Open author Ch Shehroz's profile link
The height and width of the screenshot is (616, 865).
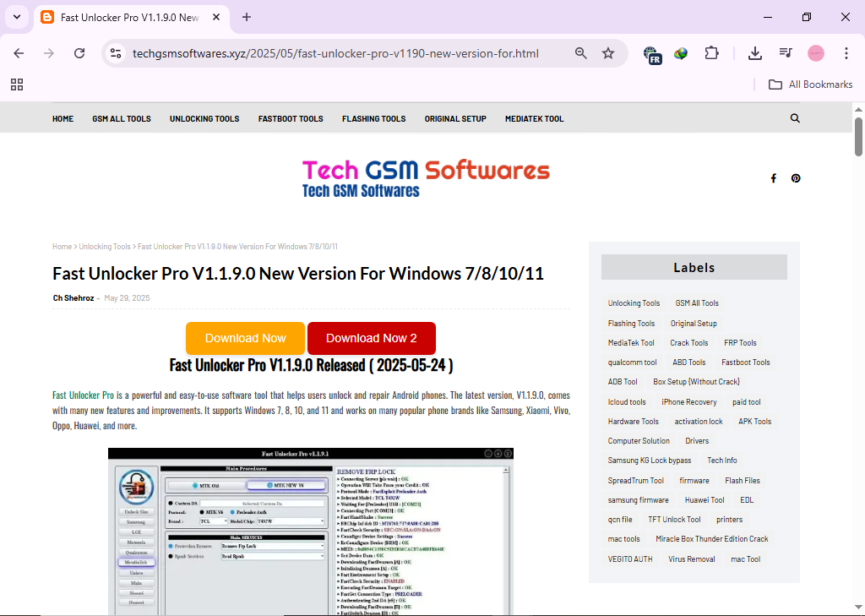coord(73,298)
